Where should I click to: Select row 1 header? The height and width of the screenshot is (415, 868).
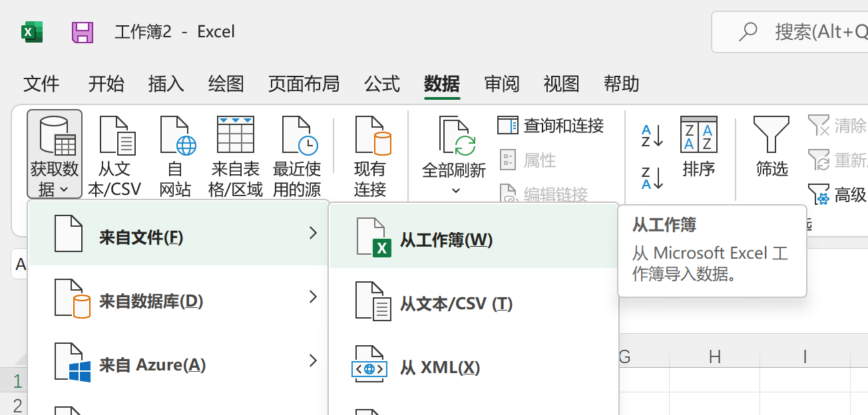tap(14, 381)
